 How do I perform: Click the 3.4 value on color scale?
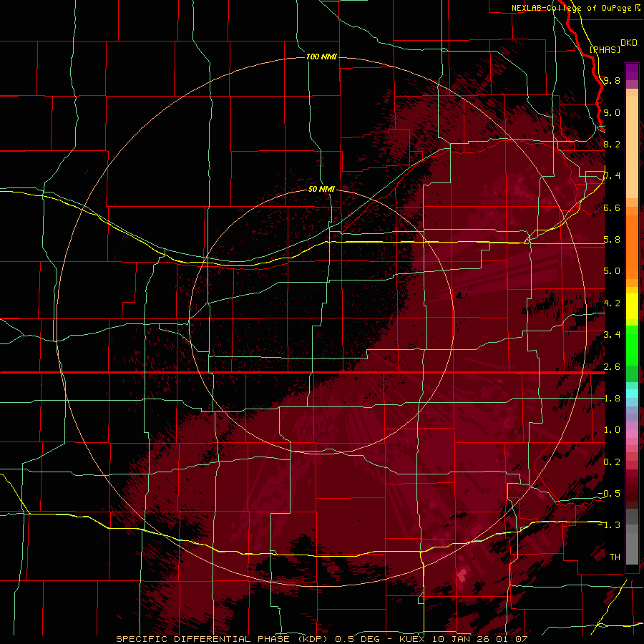coord(612,335)
